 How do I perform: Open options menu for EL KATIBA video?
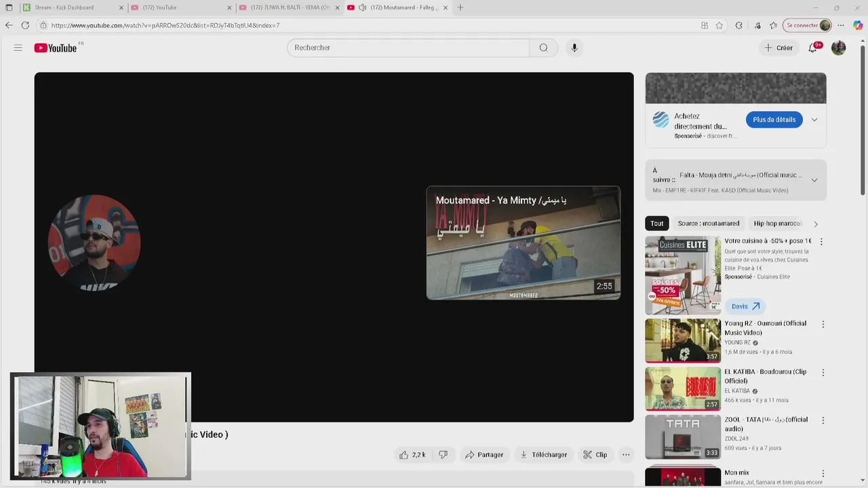(x=823, y=373)
